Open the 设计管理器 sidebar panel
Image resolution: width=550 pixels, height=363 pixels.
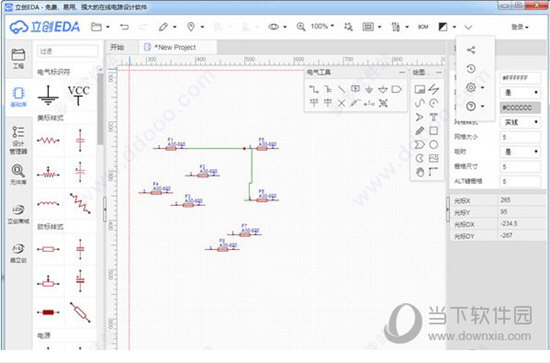(18, 140)
